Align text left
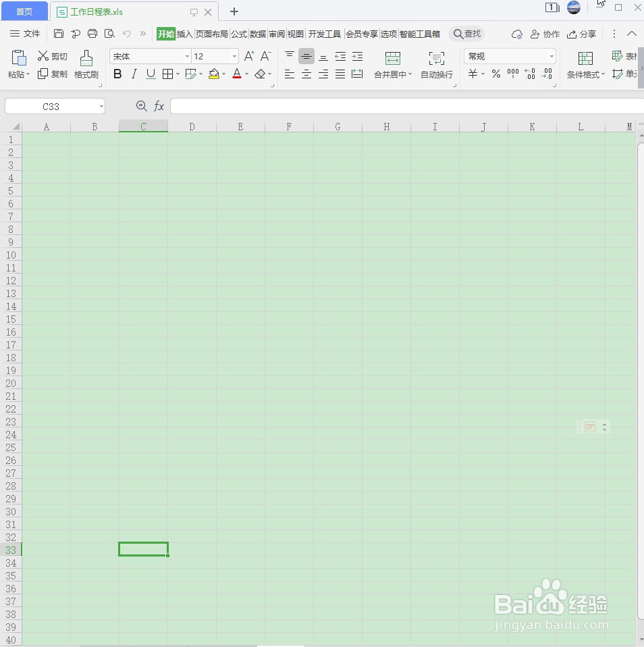 point(290,74)
